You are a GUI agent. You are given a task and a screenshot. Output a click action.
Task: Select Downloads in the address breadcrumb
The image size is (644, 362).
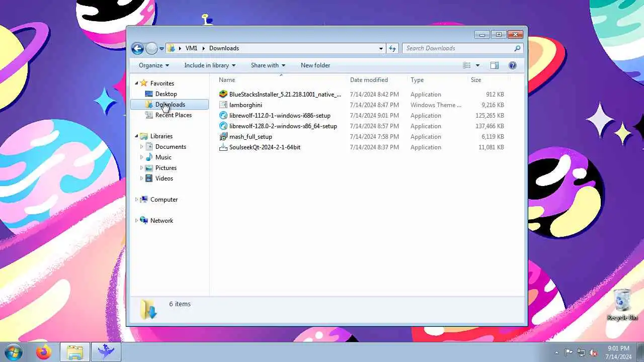point(224,48)
